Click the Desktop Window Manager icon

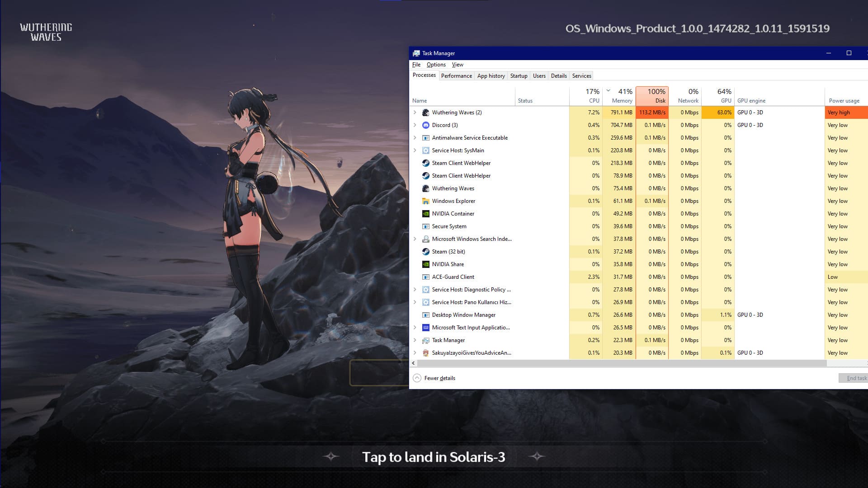(425, 315)
